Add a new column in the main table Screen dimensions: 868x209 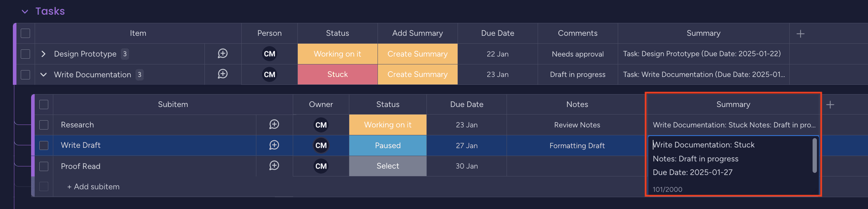tap(800, 33)
